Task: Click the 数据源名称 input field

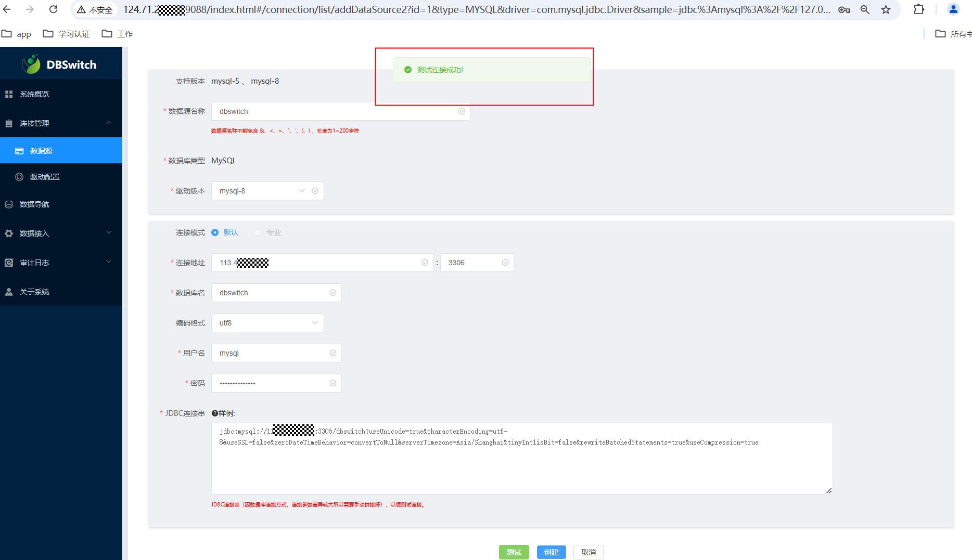Action: pyautogui.click(x=341, y=111)
